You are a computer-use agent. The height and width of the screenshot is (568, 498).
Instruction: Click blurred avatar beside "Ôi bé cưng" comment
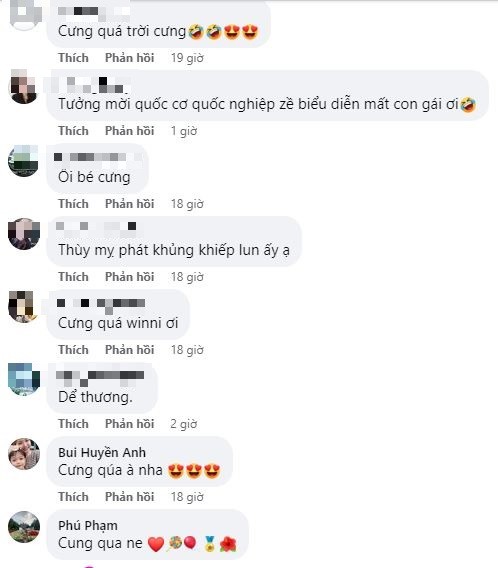pyautogui.click(x=24, y=161)
